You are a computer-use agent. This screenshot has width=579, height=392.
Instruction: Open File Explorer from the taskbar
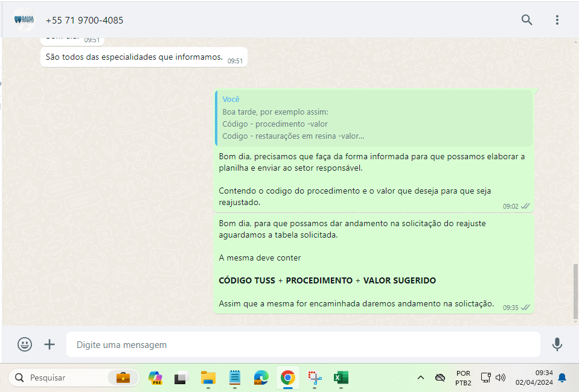click(x=208, y=378)
